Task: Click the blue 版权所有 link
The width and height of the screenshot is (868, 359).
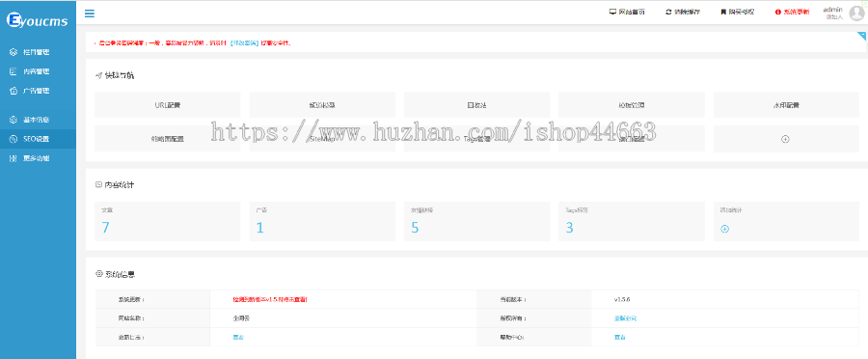Action: point(626,318)
